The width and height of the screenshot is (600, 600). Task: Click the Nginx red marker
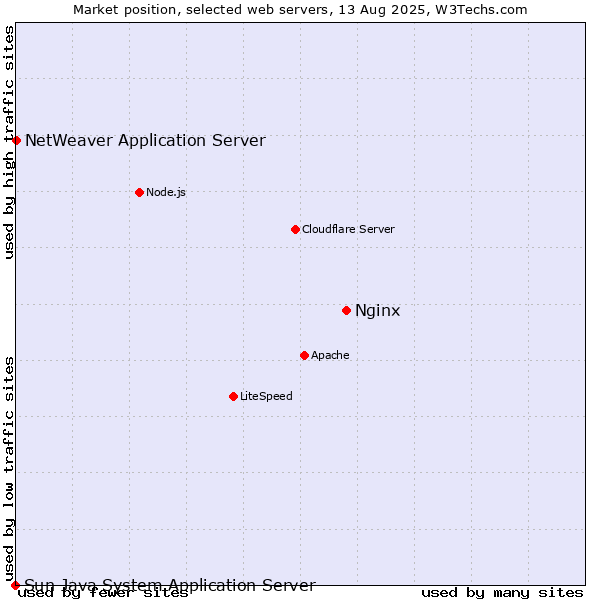tap(347, 311)
